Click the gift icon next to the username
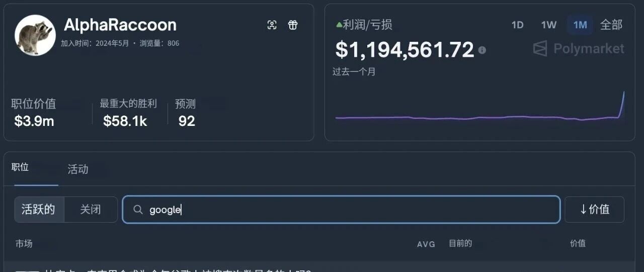 click(x=293, y=25)
